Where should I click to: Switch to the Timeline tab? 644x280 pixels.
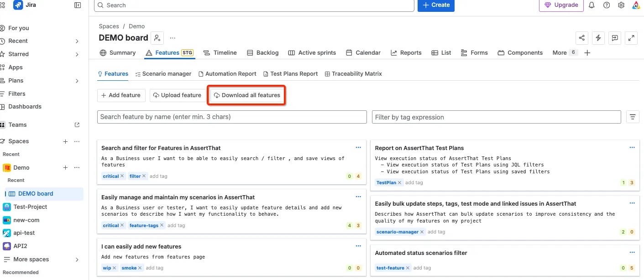(x=220, y=53)
